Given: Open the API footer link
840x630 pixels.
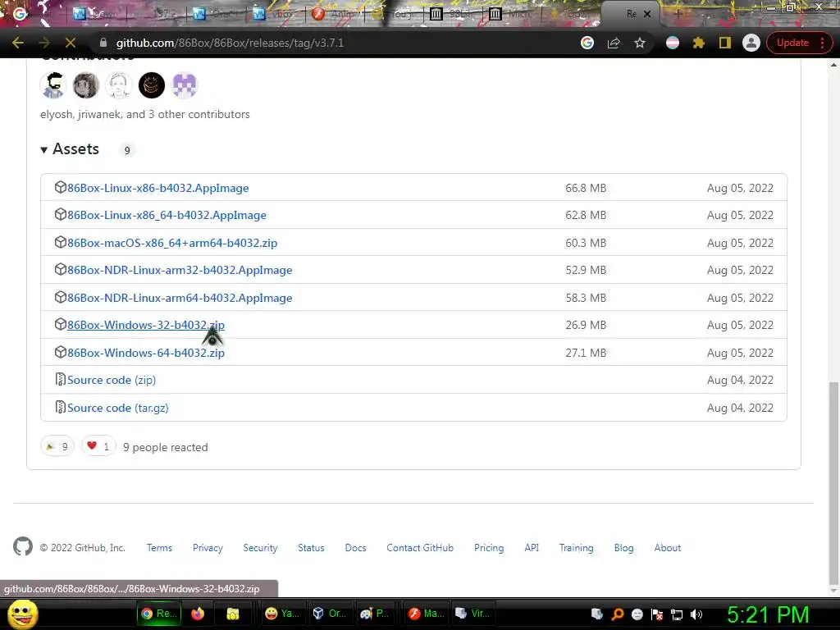Looking at the screenshot, I should pyautogui.click(x=532, y=548).
